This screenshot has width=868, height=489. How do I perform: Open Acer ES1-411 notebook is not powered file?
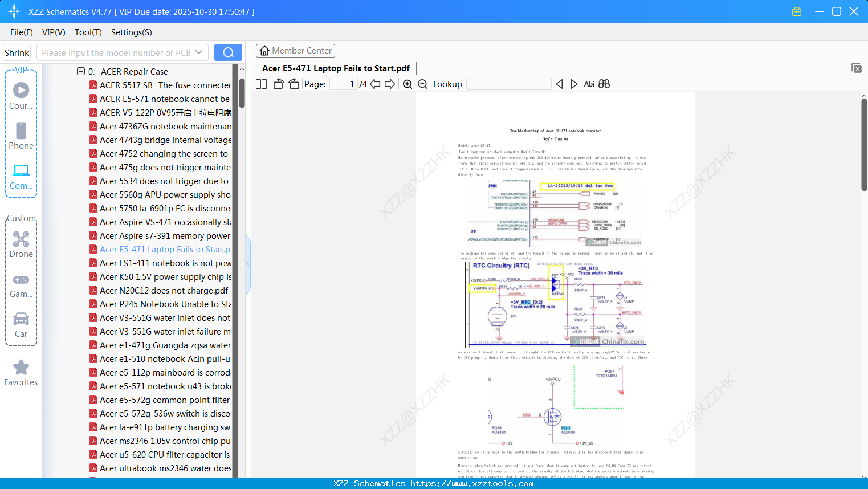(x=165, y=263)
